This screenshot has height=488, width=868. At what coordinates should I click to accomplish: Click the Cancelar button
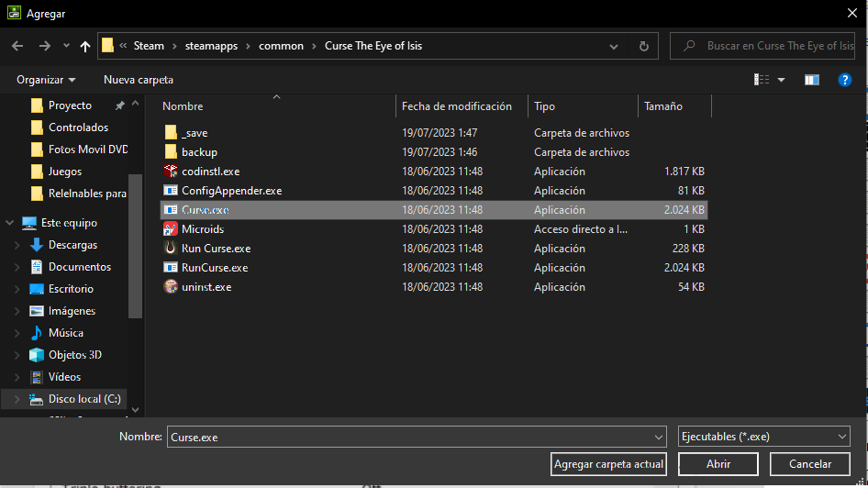click(810, 464)
